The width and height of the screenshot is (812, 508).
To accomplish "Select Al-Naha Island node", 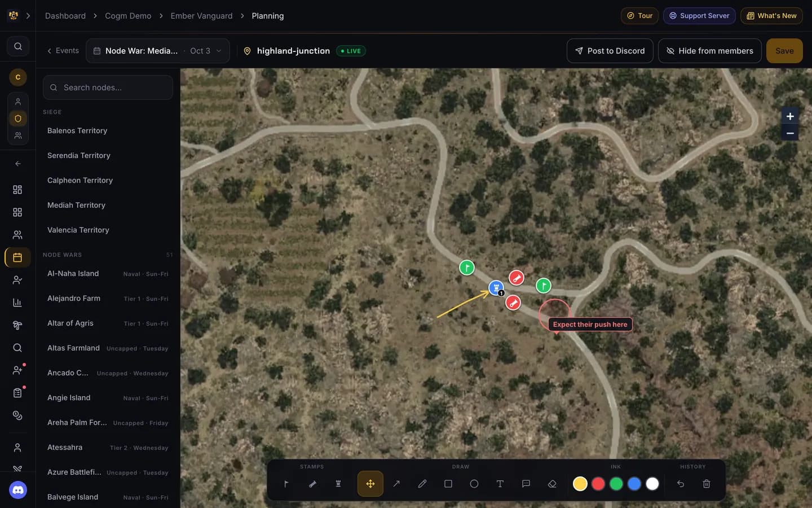I will tap(108, 273).
